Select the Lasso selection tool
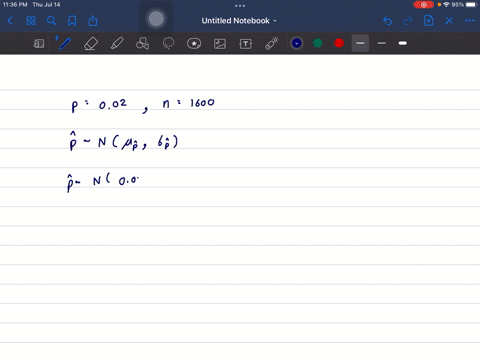 (168, 43)
